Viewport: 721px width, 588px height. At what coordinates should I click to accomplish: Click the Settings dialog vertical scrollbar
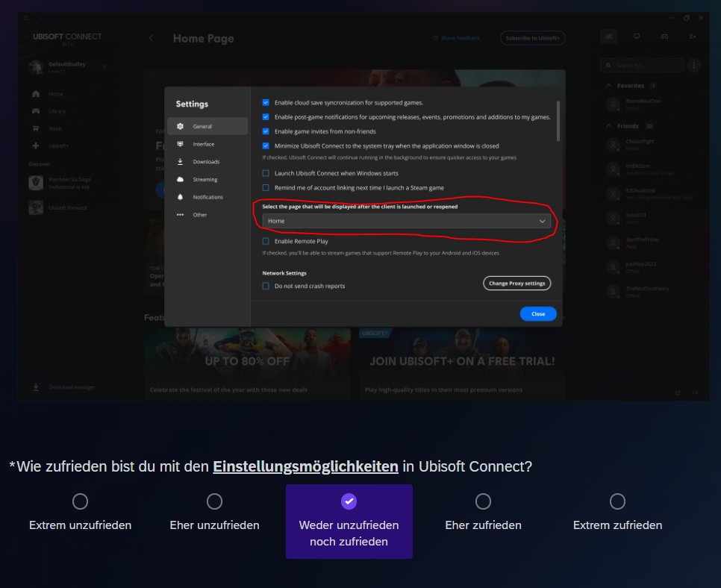coord(558,121)
